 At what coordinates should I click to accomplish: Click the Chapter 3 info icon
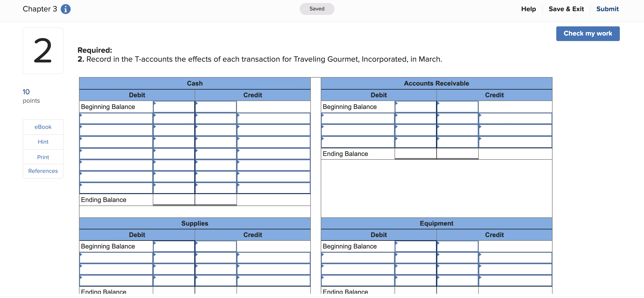tap(66, 9)
